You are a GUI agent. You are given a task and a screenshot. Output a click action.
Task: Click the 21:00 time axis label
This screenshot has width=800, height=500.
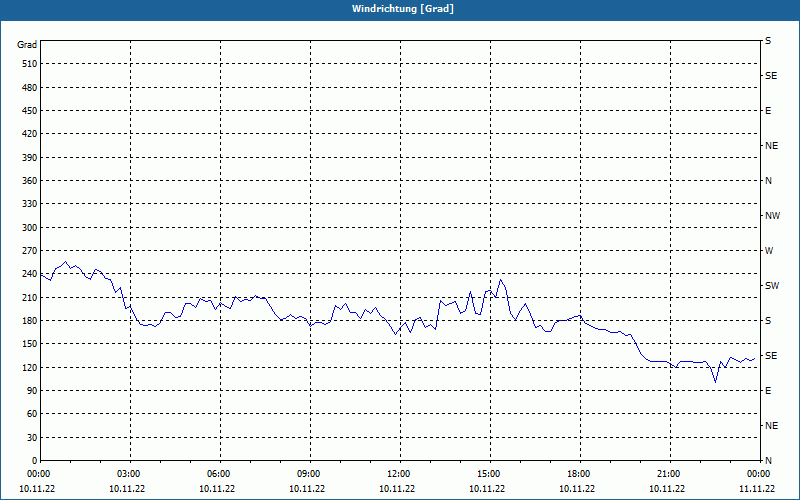(669, 474)
